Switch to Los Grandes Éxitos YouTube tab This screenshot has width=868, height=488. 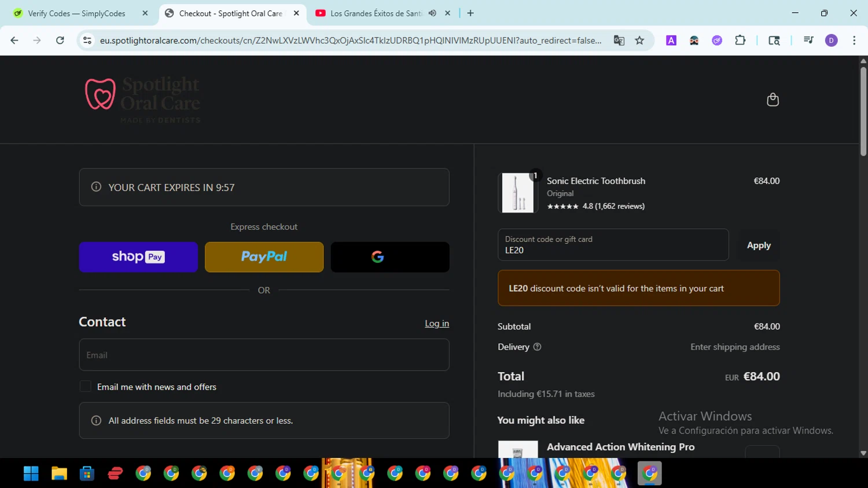tap(376, 13)
